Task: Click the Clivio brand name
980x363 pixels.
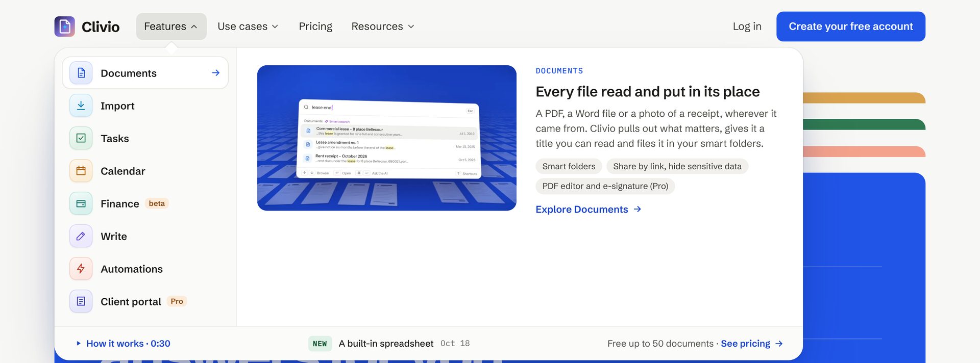Action: click(x=101, y=27)
